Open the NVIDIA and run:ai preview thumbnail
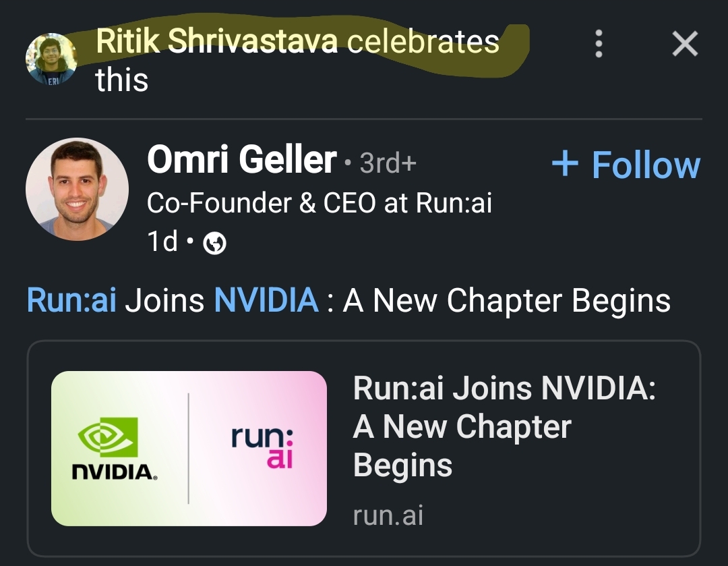The width and height of the screenshot is (728, 566). coord(189,448)
